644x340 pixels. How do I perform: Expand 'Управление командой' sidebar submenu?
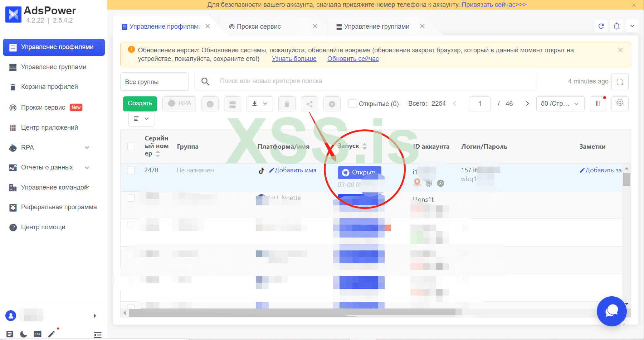tap(87, 187)
